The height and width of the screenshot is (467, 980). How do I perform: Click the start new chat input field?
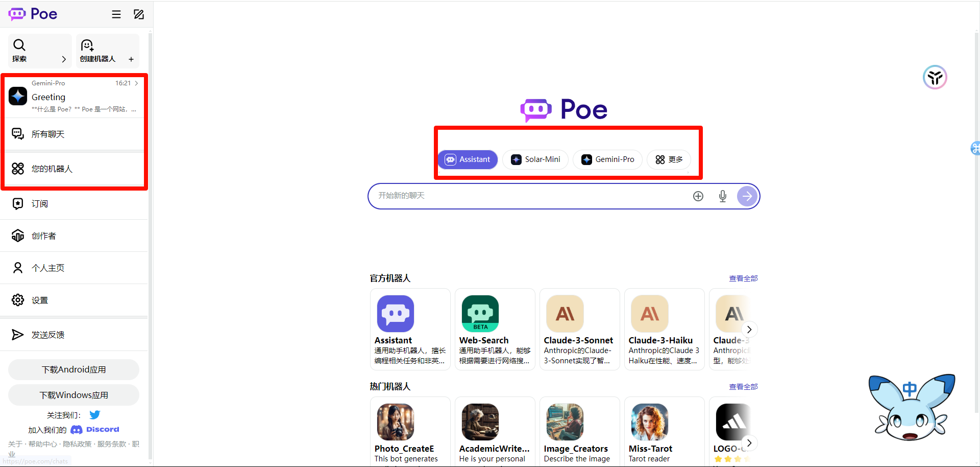coord(531,196)
